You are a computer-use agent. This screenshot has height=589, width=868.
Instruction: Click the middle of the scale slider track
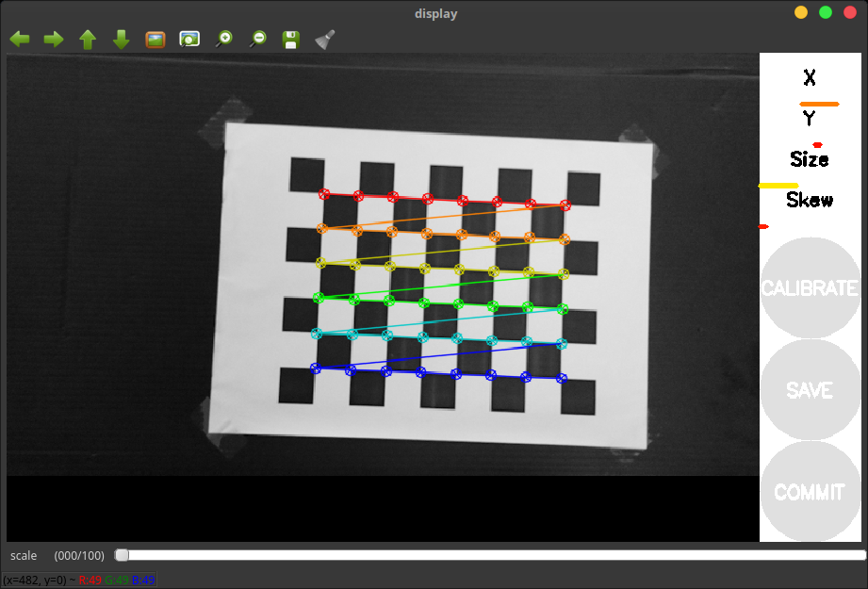(x=490, y=555)
